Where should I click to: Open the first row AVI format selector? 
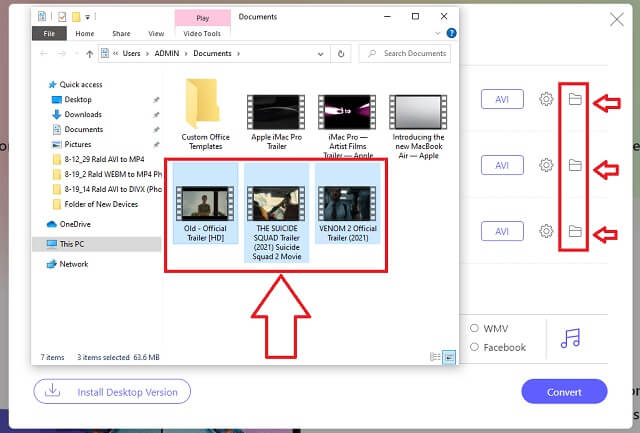tap(502, 99)
